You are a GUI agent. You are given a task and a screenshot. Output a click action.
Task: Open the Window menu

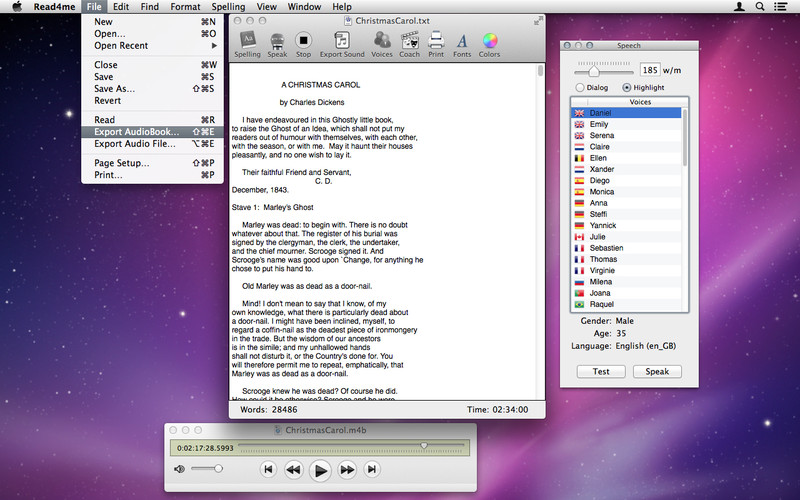click(x=304, y=7)
